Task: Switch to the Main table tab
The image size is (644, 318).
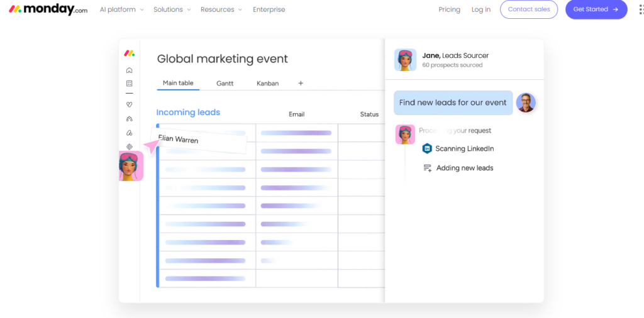Action: [178, 84]
